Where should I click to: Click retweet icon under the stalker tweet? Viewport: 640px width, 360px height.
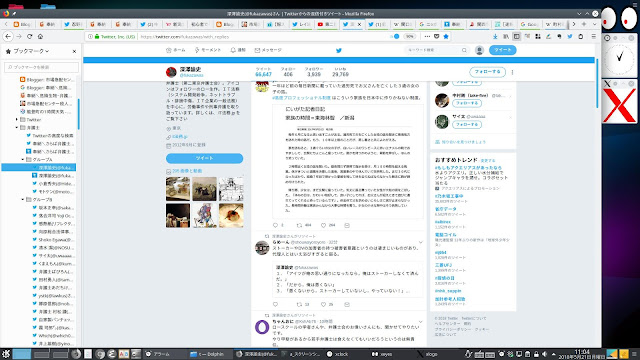pos(299,304)
